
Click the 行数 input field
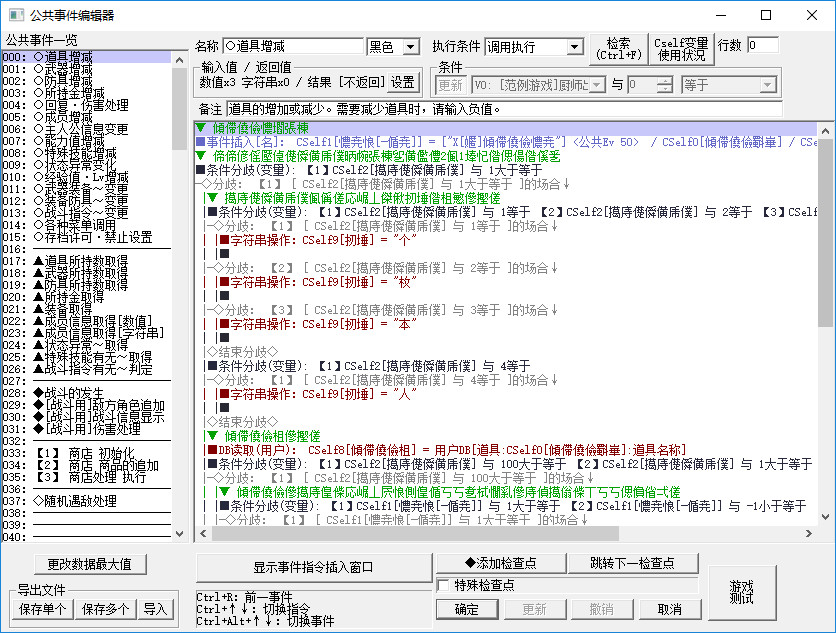coord(762,45)
